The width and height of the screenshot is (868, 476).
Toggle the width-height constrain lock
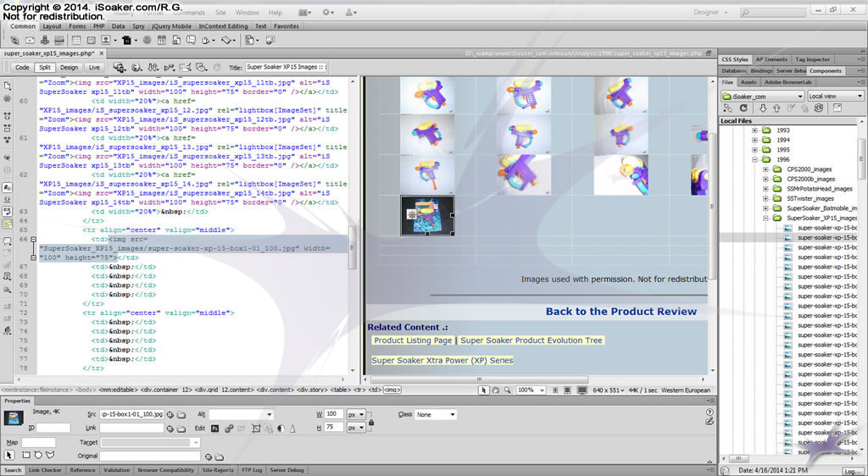point(371,422)
